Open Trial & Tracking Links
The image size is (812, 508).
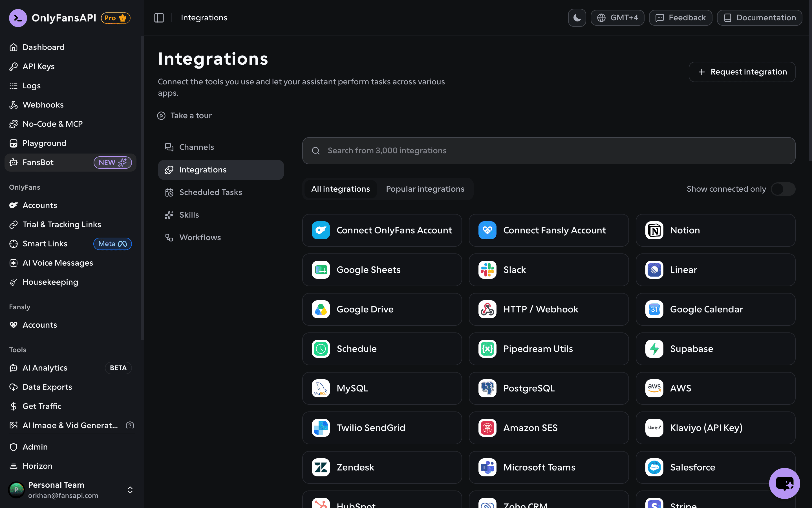[70, 224]
